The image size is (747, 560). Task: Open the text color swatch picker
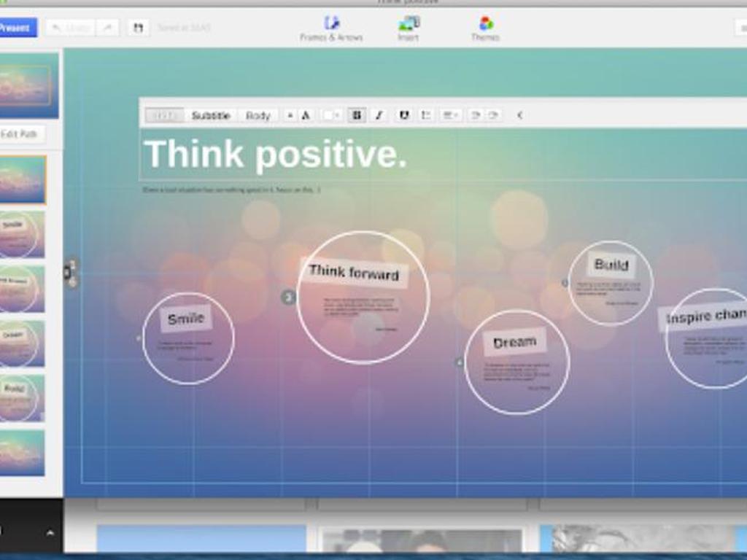pos(332,115)
